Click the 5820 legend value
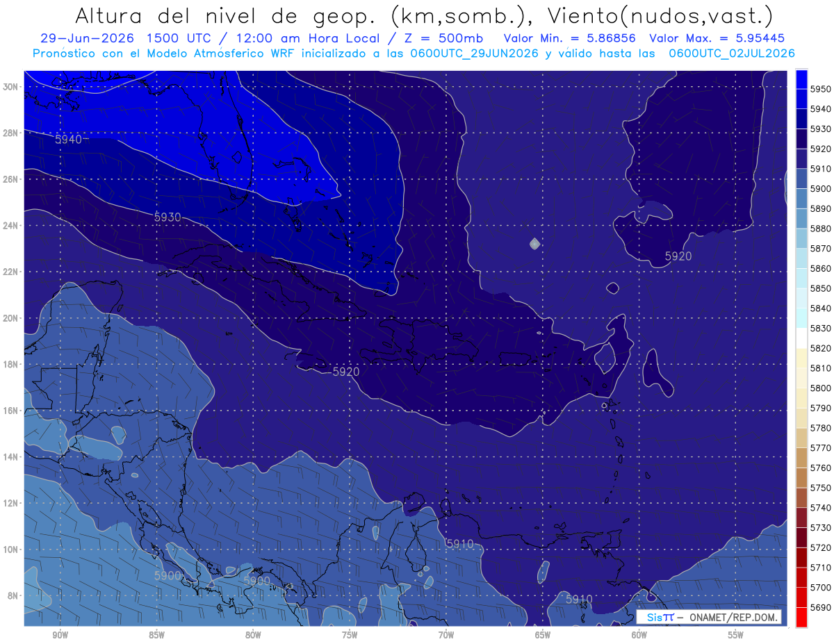Screen dimensions: 834x644 pos(821,348)
